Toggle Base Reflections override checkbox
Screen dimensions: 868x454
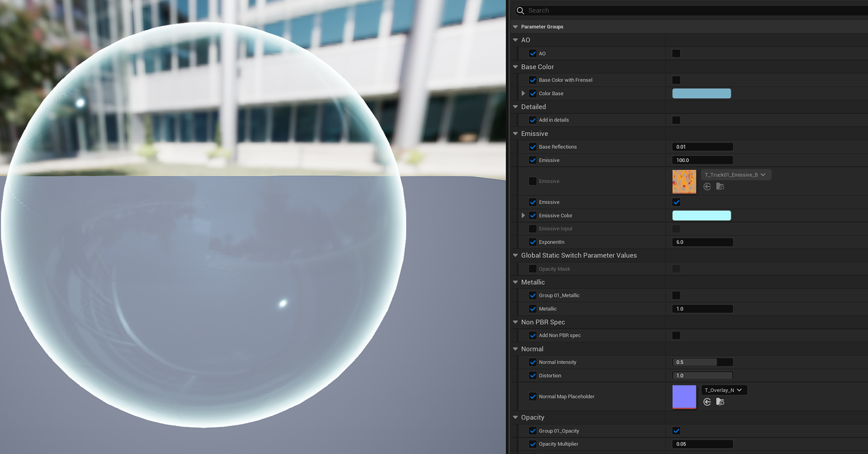coord(533,147)
